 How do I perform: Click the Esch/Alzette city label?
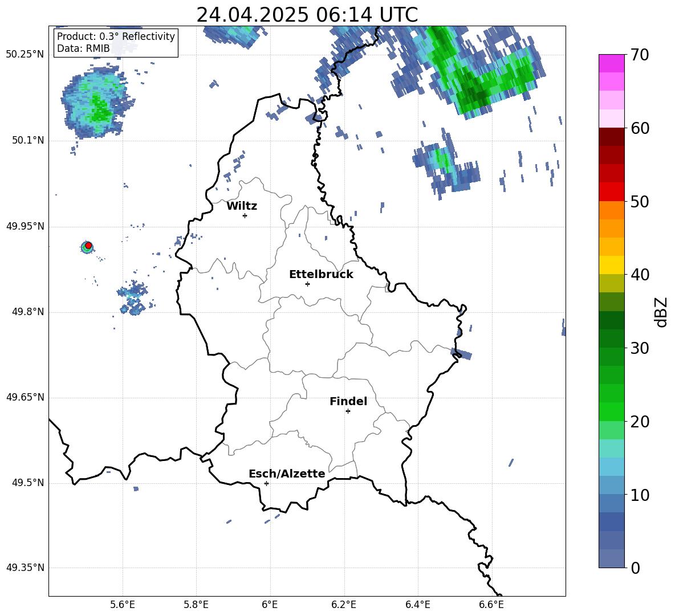[287, 474]
